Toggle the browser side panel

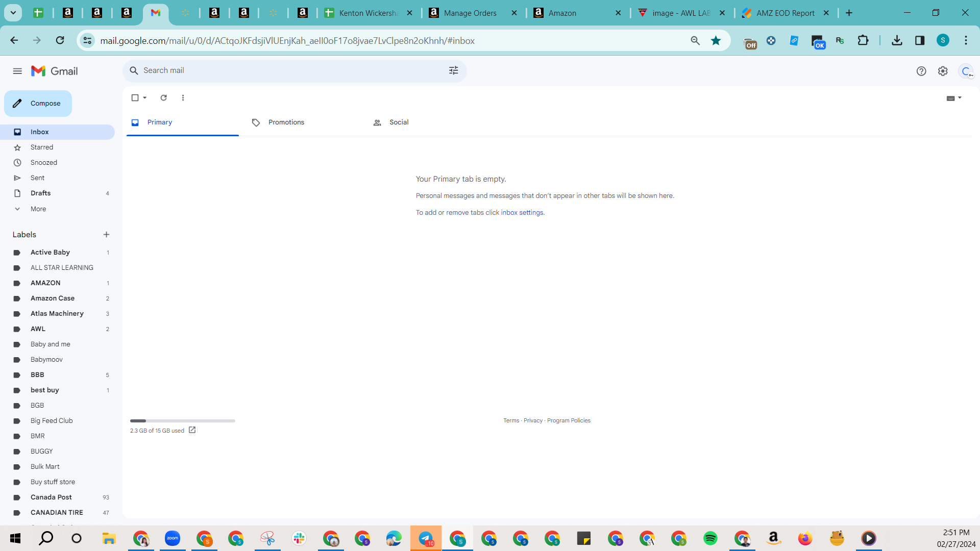point(919,40)
